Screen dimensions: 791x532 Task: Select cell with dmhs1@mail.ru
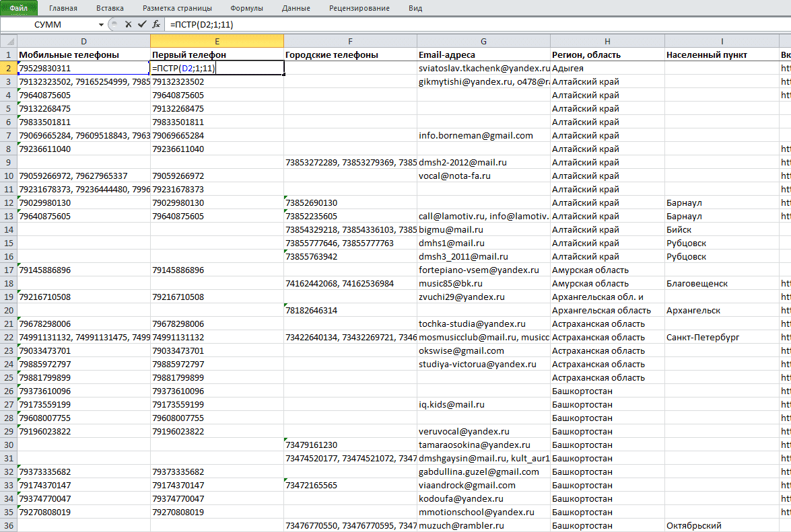483,243
